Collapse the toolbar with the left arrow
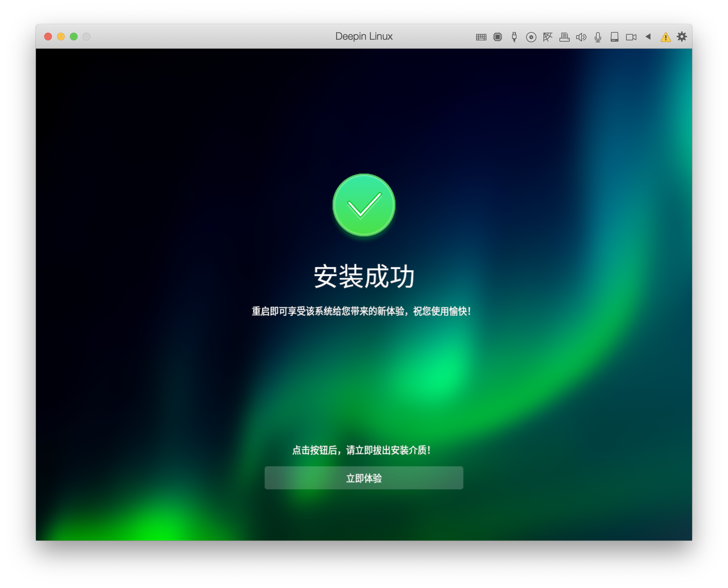This screenshot has width=728, height=588. point(648,37)
